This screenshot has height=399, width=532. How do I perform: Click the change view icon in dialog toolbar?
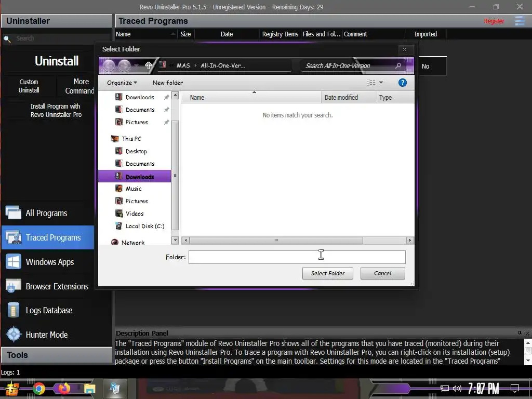tap(371, 83)
